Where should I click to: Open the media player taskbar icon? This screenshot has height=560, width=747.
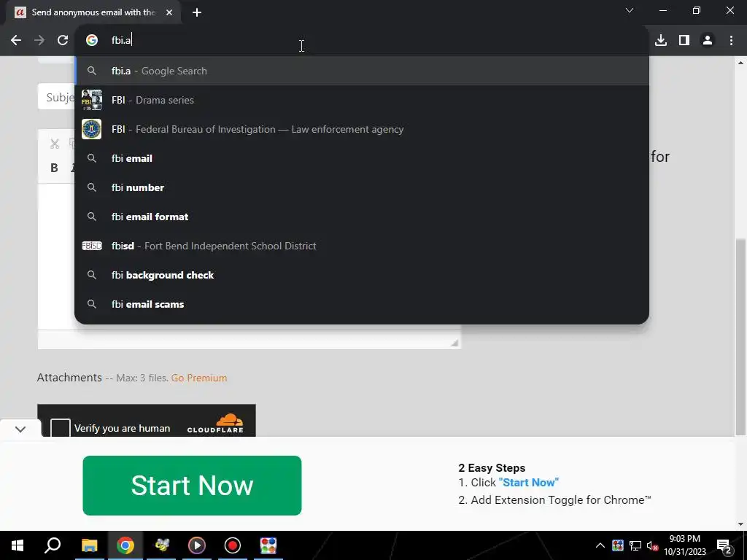click(x=197, y=545)
